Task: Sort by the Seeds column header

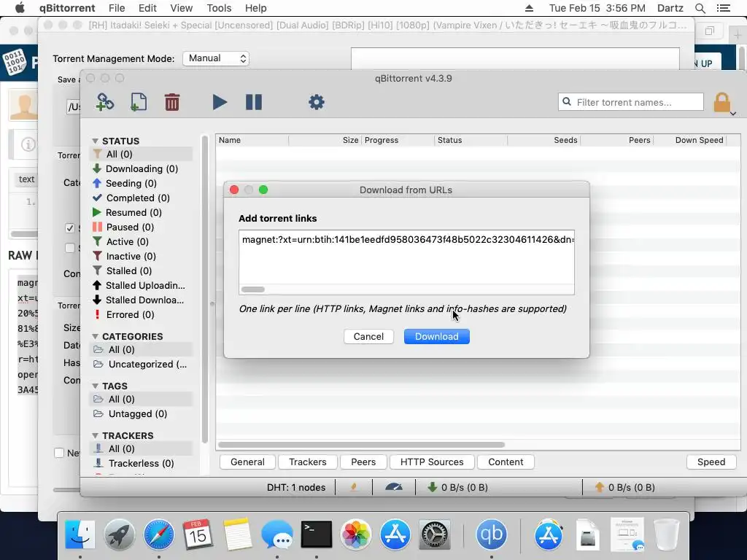Action: click(543, 140)
